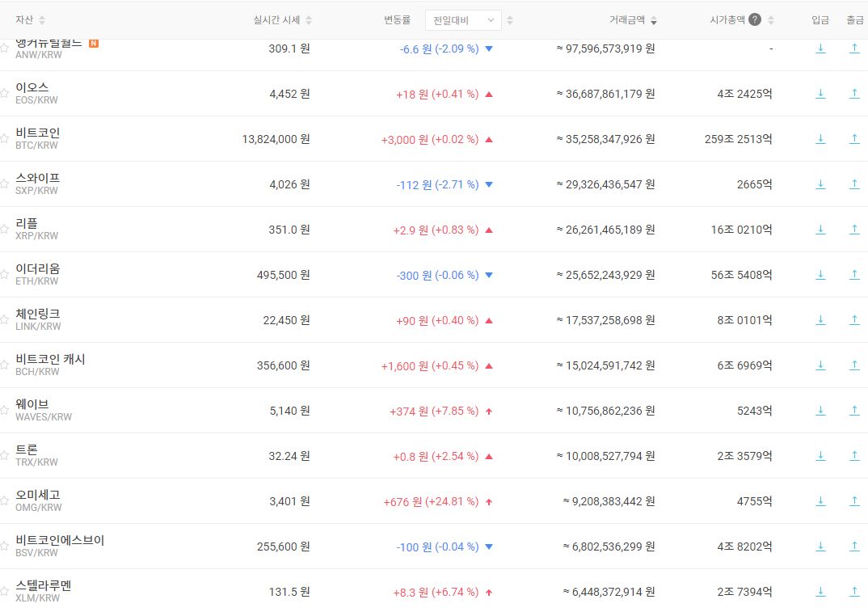
Task: Open the 전일대비 change-period dropdown
Action: point(463,20)
